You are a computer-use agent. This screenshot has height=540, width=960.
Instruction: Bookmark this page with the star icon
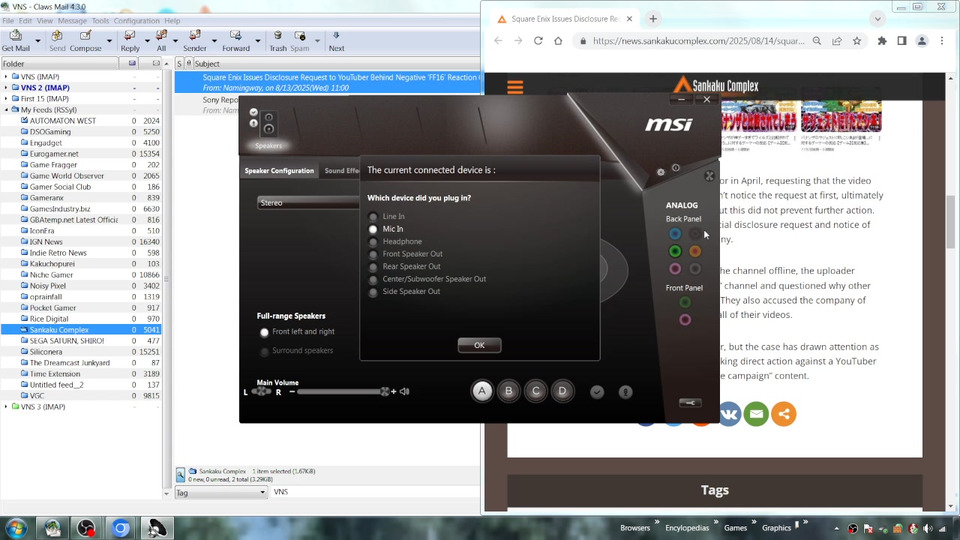click(x=857, y=41)
